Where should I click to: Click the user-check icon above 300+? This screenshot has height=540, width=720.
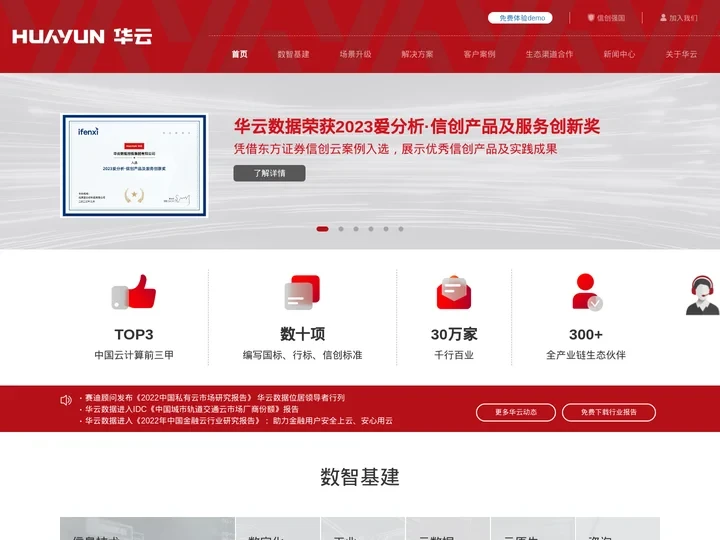point(587,292)
